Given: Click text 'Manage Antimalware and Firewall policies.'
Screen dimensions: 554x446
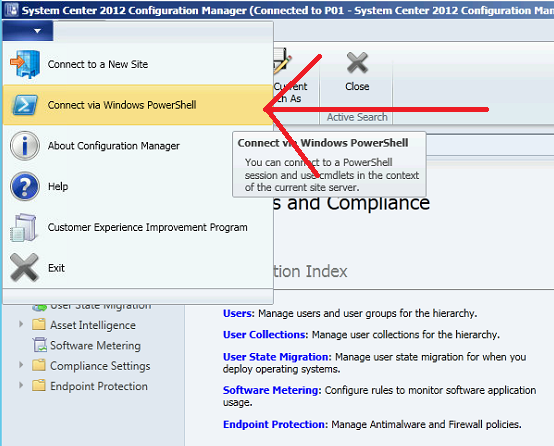Looking at the screenshot, I should pyautogui.click(x=426, y=424).
